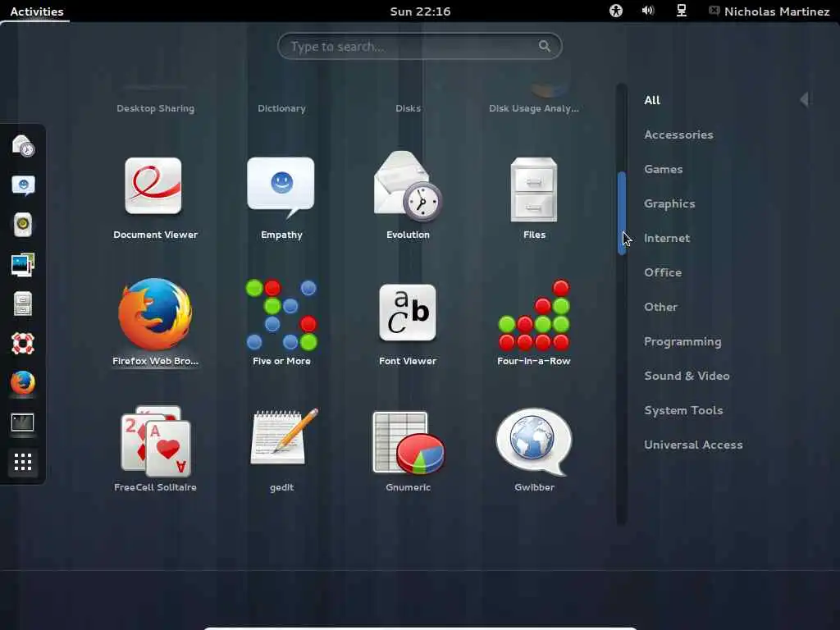
Task: Show the Other category
Action: [x=660, y=307]
